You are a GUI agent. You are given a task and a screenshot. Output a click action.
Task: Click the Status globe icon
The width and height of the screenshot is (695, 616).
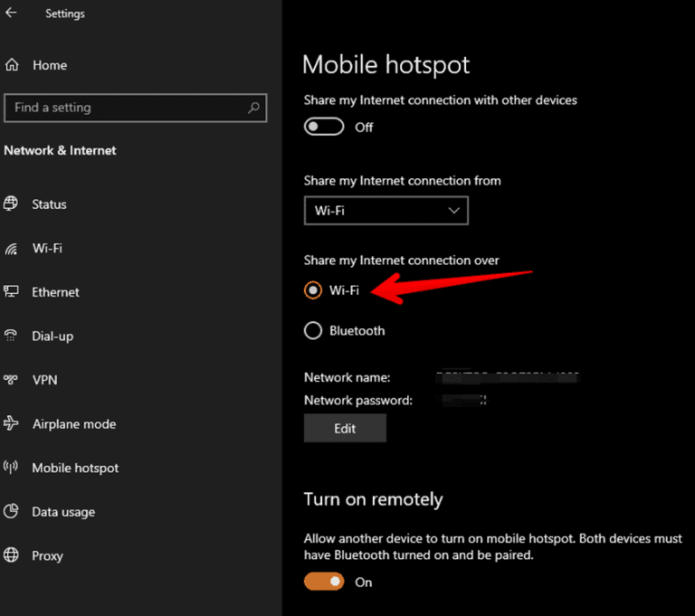[x=12, y=204]
